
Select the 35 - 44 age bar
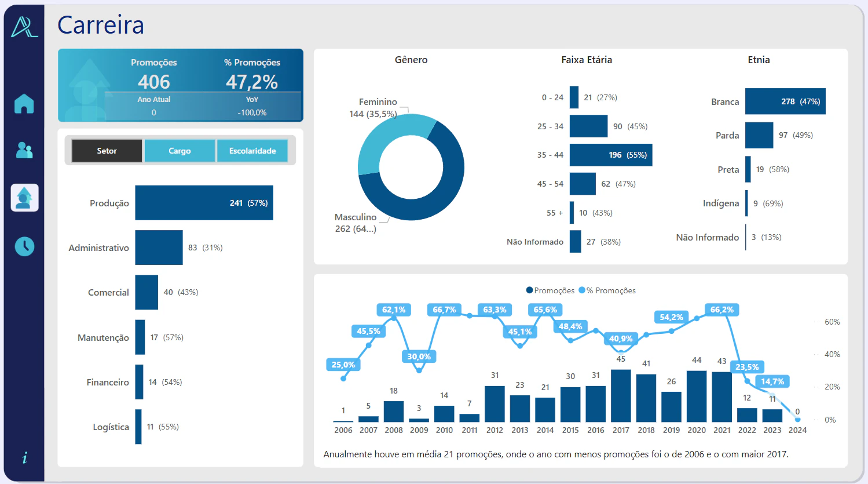(x=611, y=155)
